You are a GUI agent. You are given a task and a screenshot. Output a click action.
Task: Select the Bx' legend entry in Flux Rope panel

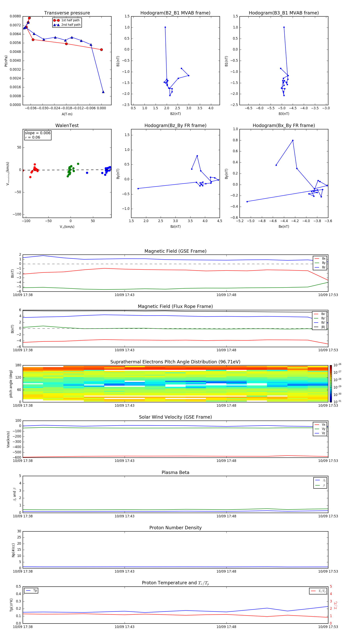320,314
